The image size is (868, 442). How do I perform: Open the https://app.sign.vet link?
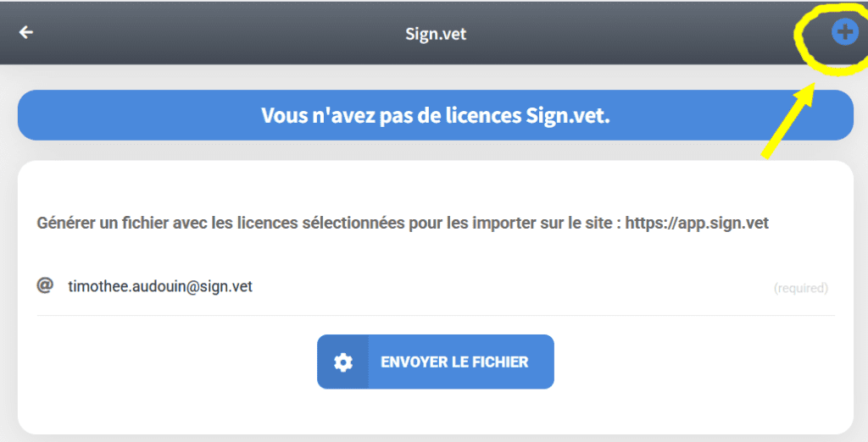(x=697, y=224)
